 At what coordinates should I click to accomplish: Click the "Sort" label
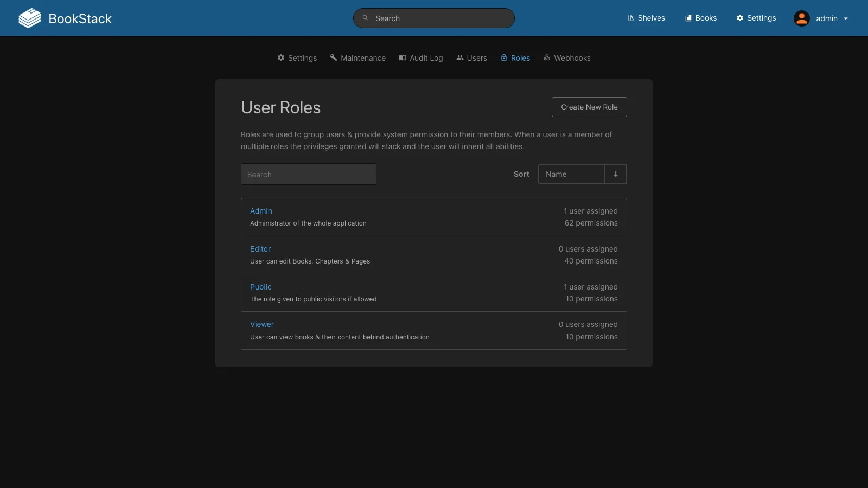click(x=521, y=174)
